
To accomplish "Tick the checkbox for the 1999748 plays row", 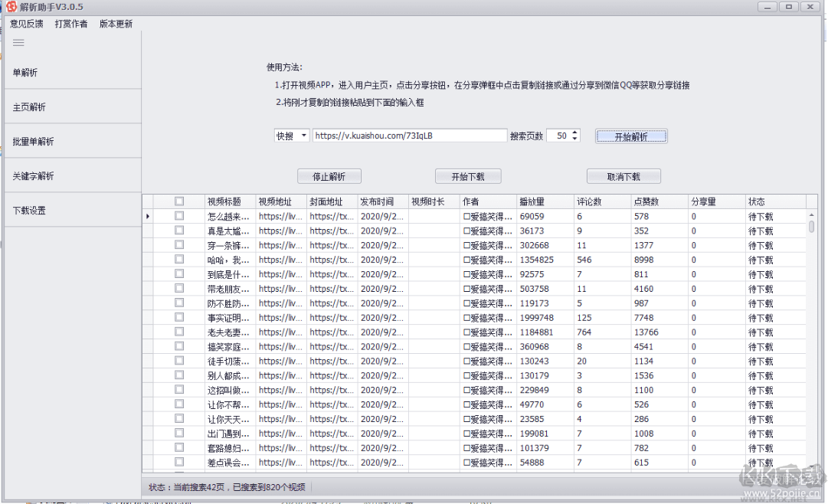I will (x=179, y=318).
